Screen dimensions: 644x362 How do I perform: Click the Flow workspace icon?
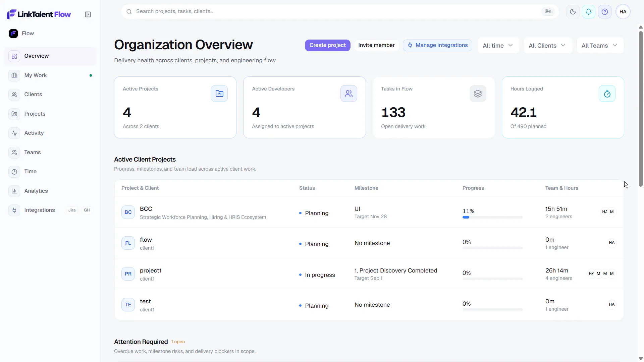coord(13,34)
